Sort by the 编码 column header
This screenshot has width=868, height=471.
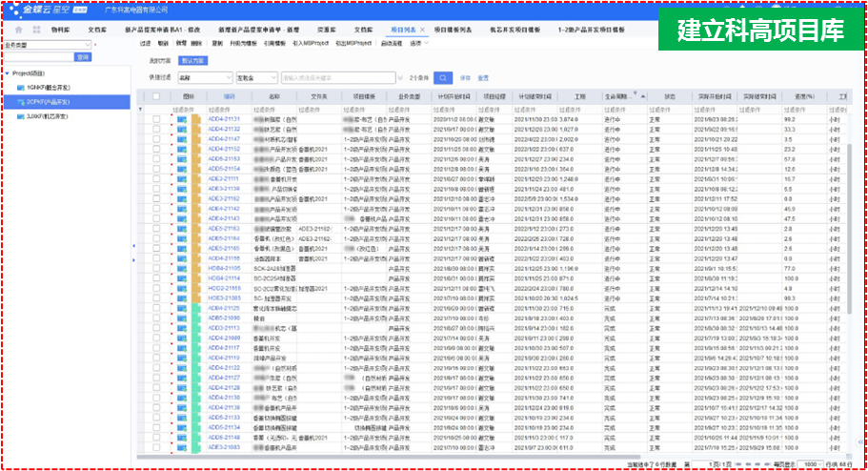tap(230, 96)
